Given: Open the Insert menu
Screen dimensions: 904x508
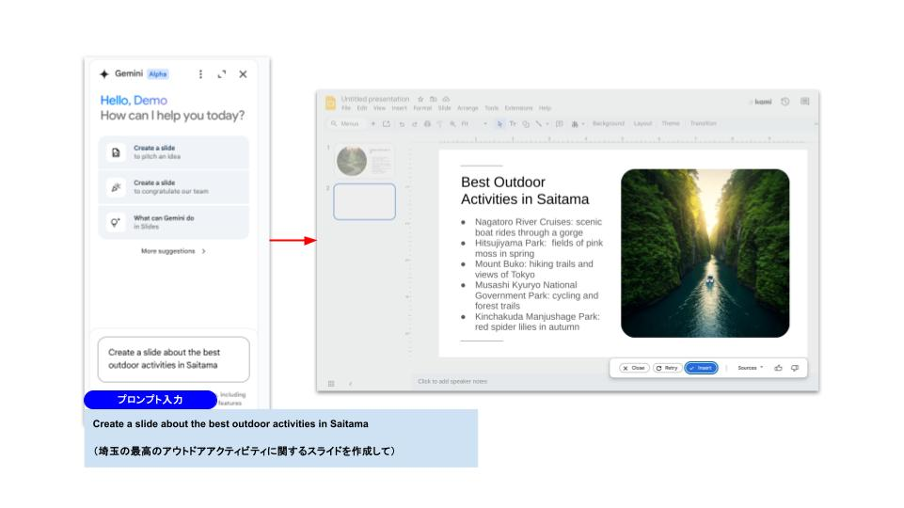Looking at the screenshot, I should [x=399, y=108].
